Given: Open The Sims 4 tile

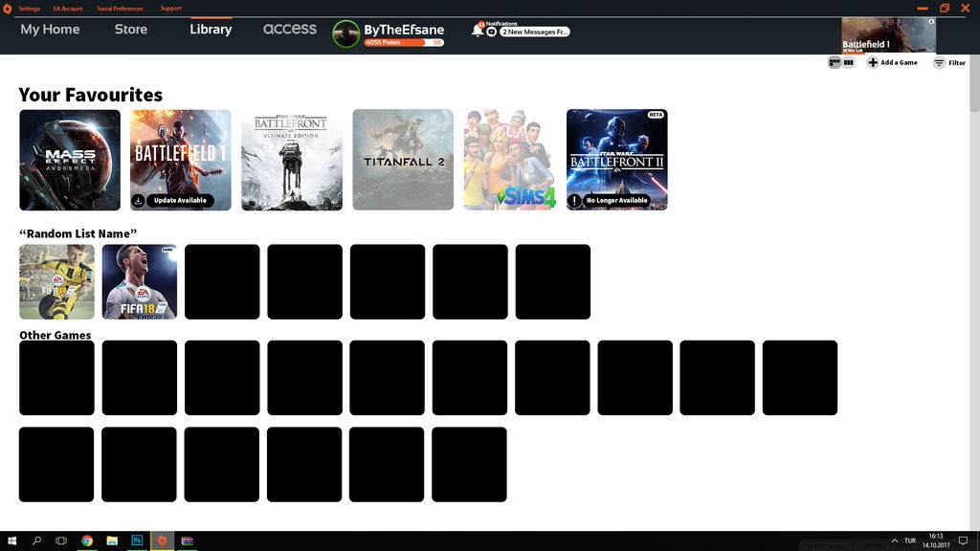Looking at the screenshot, I should [x=510, y=160].
